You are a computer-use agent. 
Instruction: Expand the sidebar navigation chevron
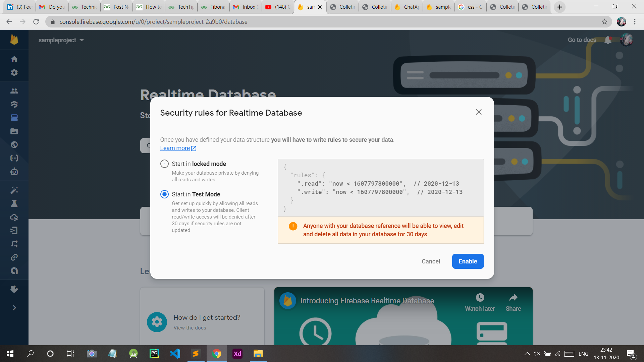[14, 308]
